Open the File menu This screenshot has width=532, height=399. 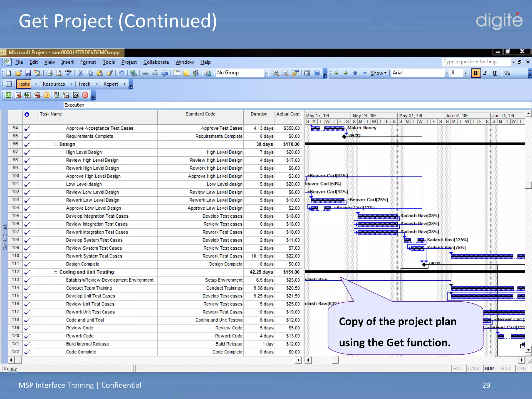[x=19, y=62]
